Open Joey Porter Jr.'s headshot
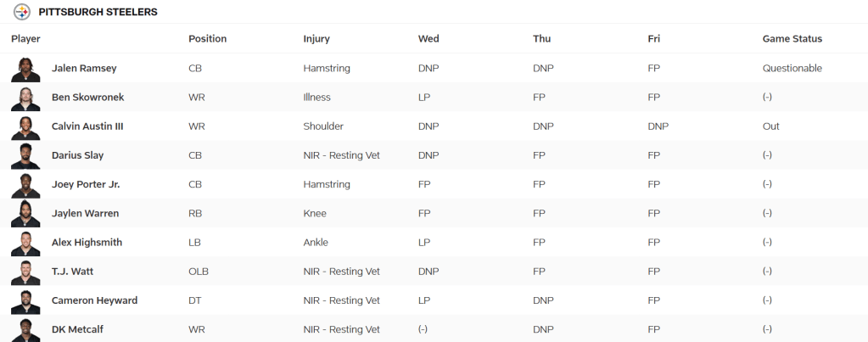The height and width of the screenshot is (342, 868). 25,184
